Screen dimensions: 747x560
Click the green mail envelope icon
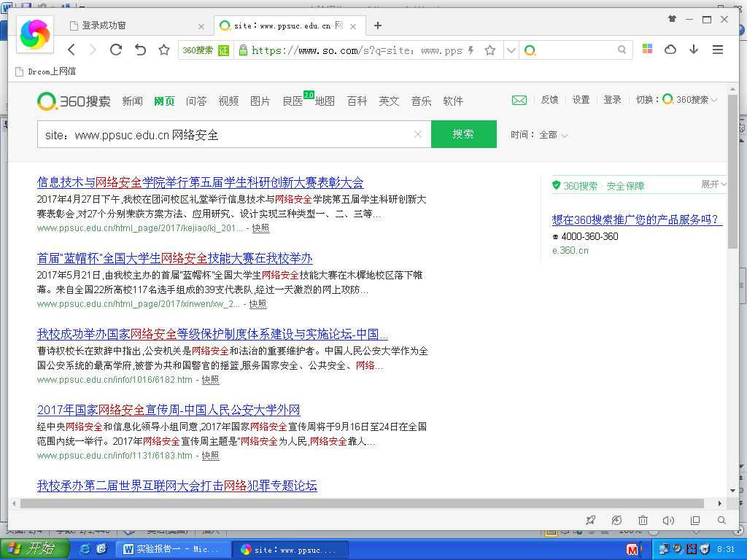tap(519, 100)
